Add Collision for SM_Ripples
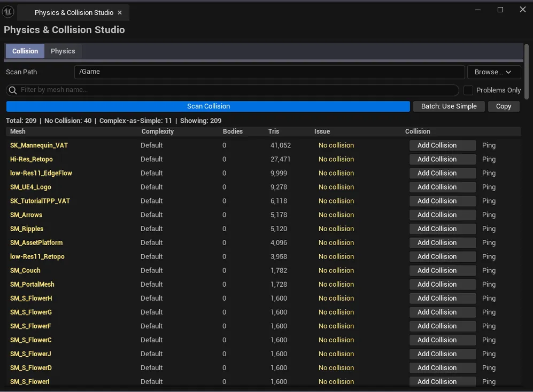This screenshot has width=533, height=392. click(443, 229)
